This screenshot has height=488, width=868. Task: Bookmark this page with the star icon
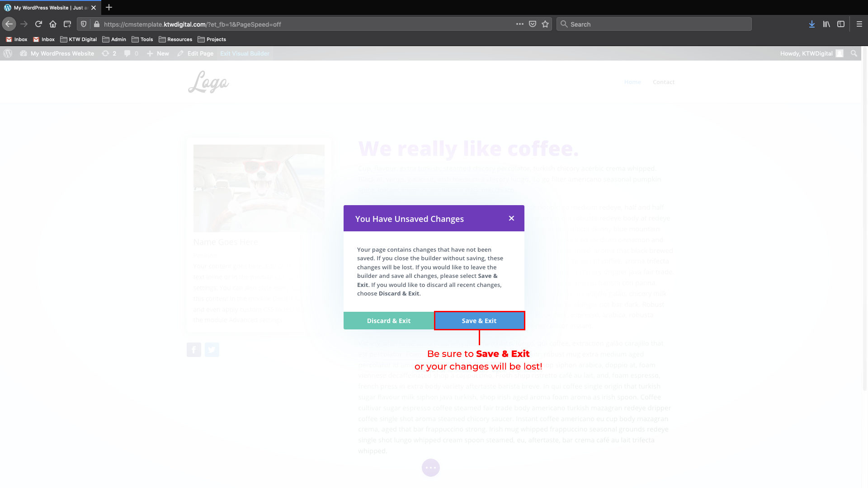pos(545,24)
